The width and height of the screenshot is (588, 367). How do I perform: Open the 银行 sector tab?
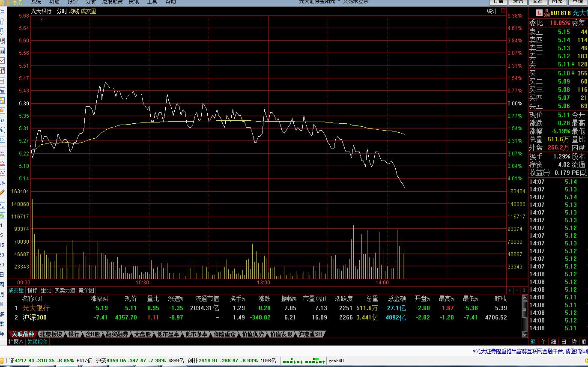tap(74, 334)
